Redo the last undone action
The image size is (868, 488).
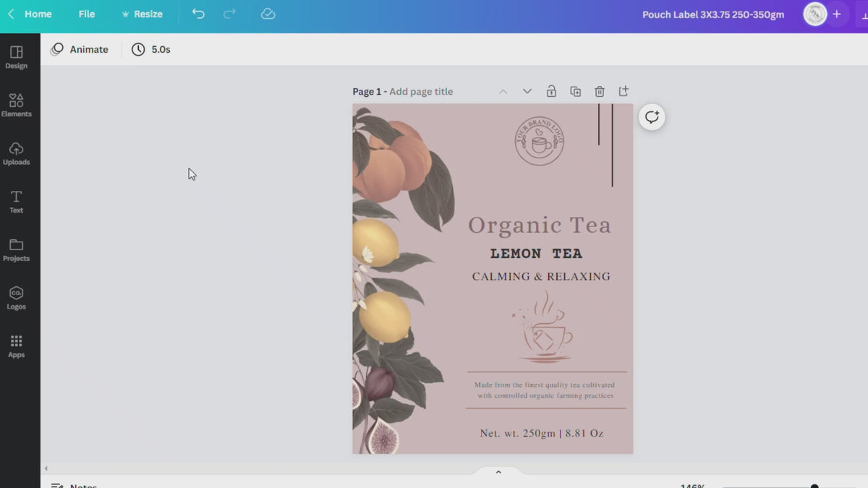(229, 14)
